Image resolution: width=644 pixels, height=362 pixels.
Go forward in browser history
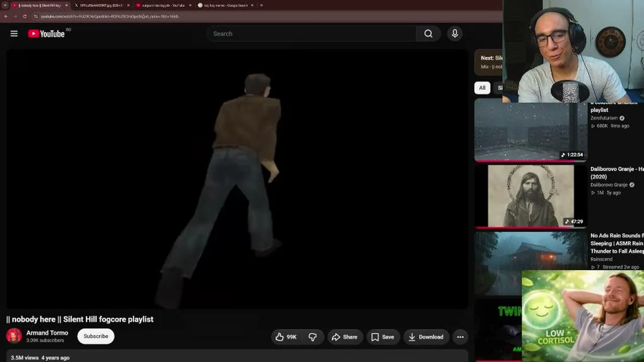(x=15, y=16)
